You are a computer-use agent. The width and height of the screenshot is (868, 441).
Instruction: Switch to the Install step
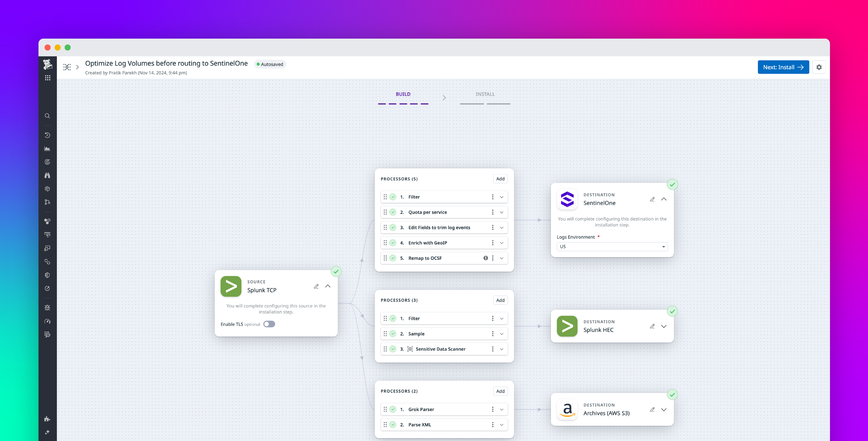tap(485, 94)
